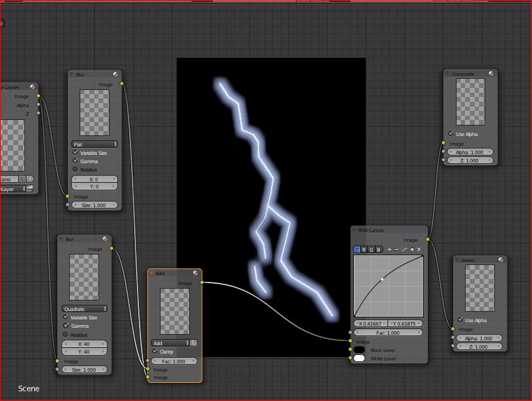The image size is (532, 401).
Task: Enable Relative on the Flat Blur node
Action: click(x=75, y=169)
